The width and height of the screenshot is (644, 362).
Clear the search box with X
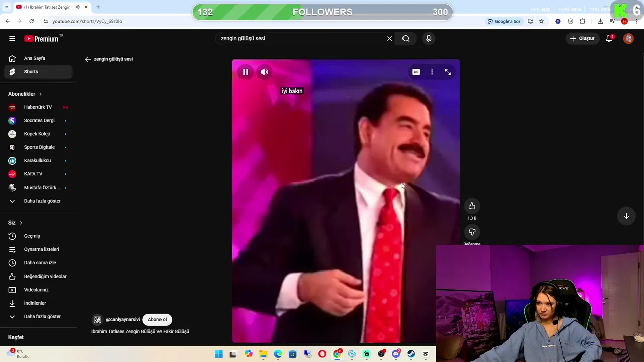tap(389, 38)
